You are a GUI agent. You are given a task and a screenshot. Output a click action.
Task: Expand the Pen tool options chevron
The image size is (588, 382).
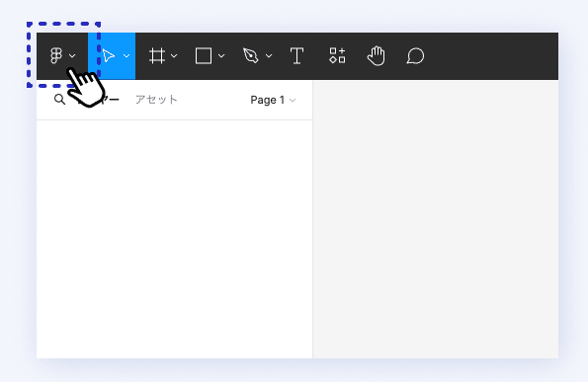click(x=269, y=56)
